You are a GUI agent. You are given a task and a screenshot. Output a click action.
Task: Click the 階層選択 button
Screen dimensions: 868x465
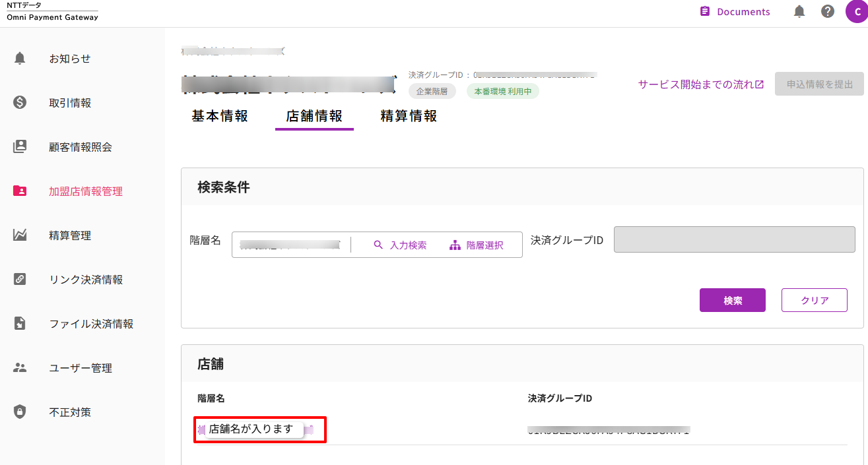[x=476, y=245]
